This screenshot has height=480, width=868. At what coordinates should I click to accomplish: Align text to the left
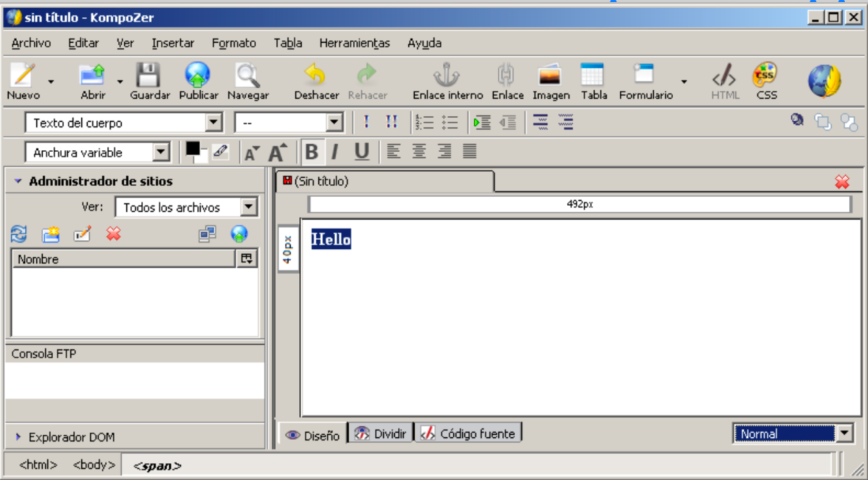click(393, 151)
